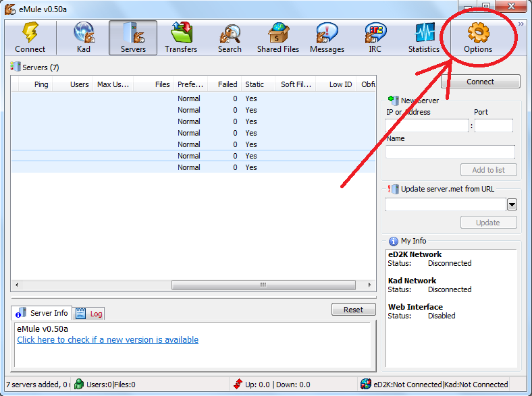Sort servers by Users column
The width and height of the screenshot is (532, 396).
(x=73, y=84)
